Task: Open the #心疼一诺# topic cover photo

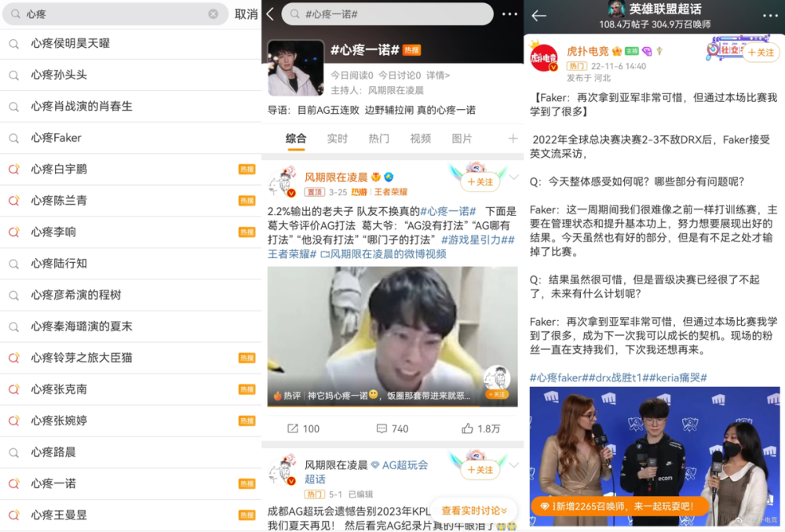Action: click(x=295, y=67)
